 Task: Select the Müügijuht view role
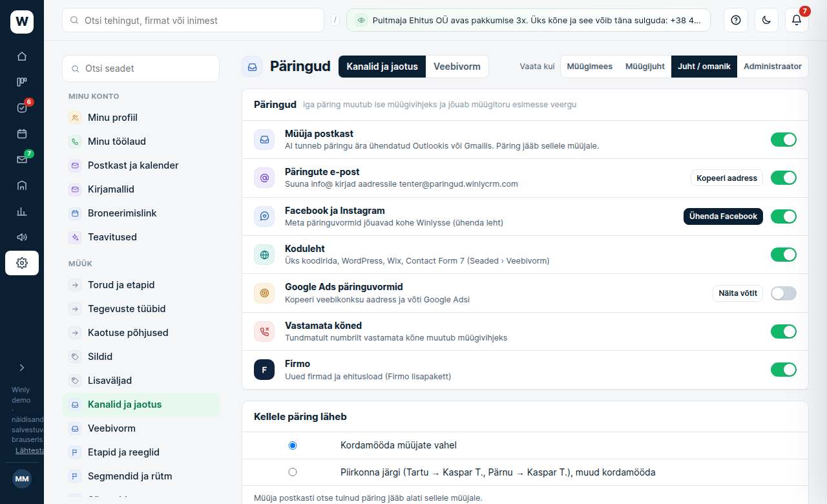645,67
